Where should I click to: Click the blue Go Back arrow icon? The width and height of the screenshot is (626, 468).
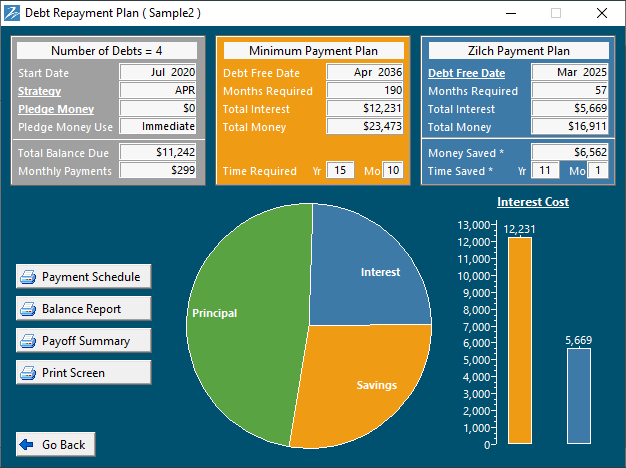coord(26,445)
